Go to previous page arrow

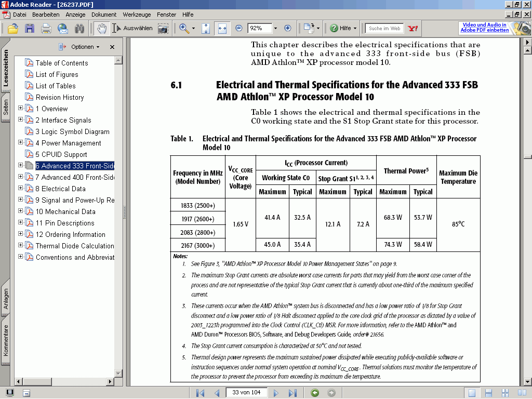tap(217, 393)
